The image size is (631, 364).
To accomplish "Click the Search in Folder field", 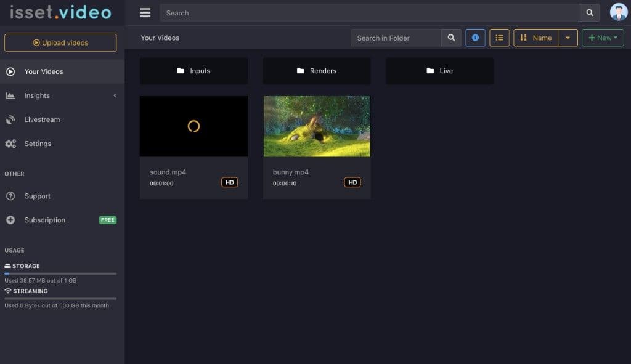I will 396,38.
